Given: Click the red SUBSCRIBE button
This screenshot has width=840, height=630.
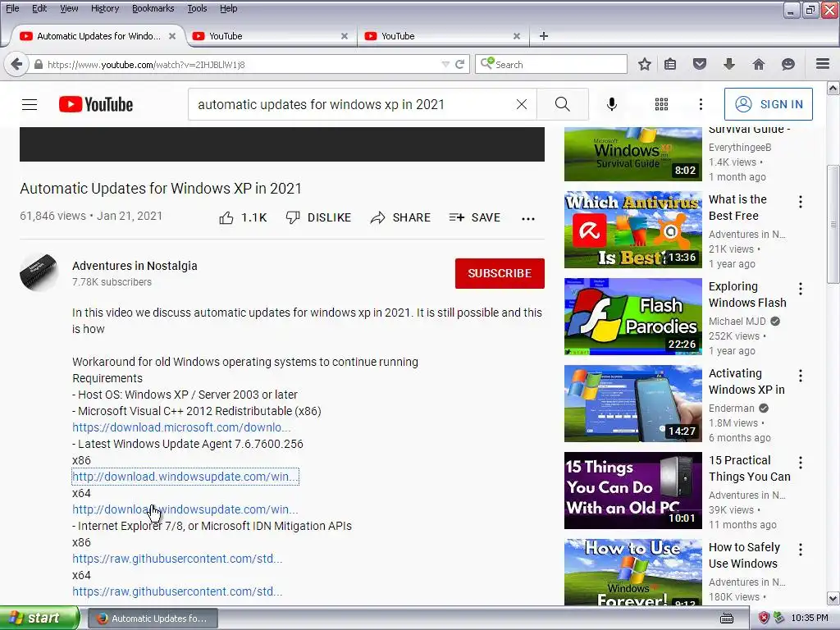Looking at the screenshot, I should click(x=500, y=273).
